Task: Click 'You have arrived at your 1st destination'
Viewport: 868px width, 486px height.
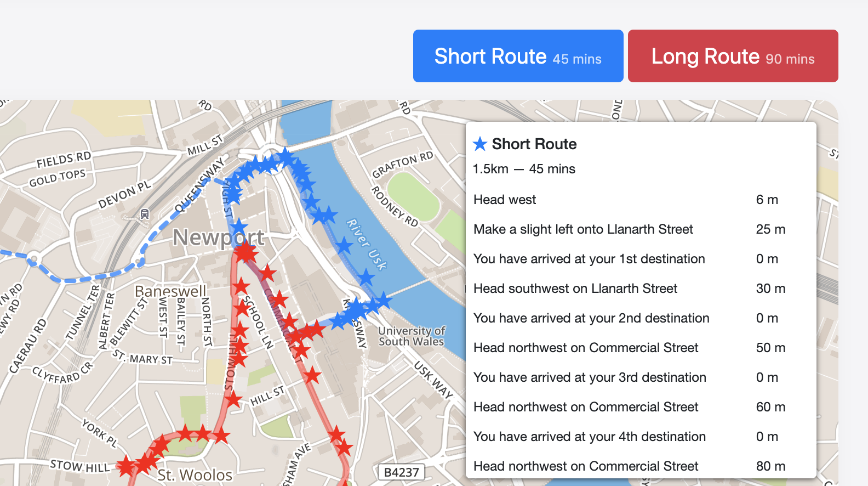Action: (x=589, y=259)
